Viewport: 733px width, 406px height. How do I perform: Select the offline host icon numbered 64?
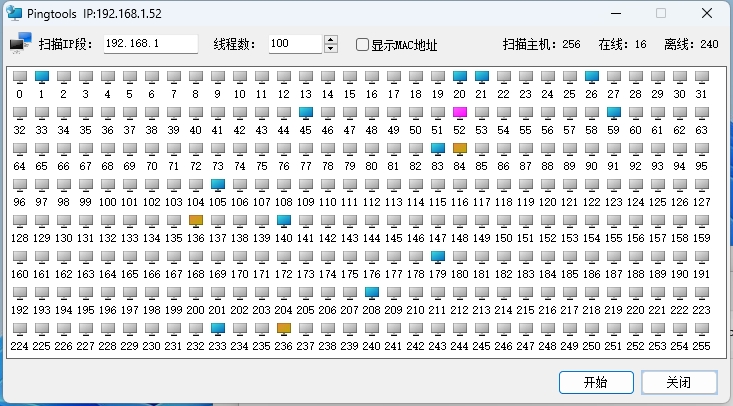pos(20,149)
